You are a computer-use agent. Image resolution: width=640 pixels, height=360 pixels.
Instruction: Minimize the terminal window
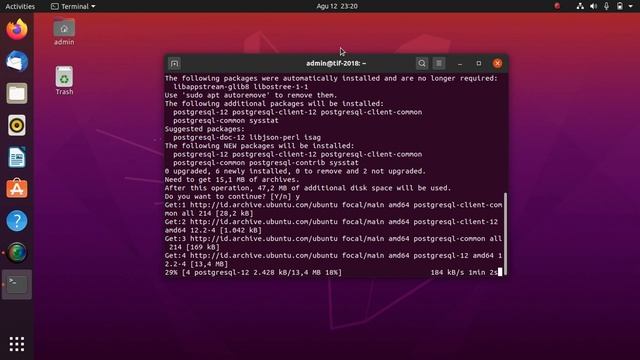460,64
